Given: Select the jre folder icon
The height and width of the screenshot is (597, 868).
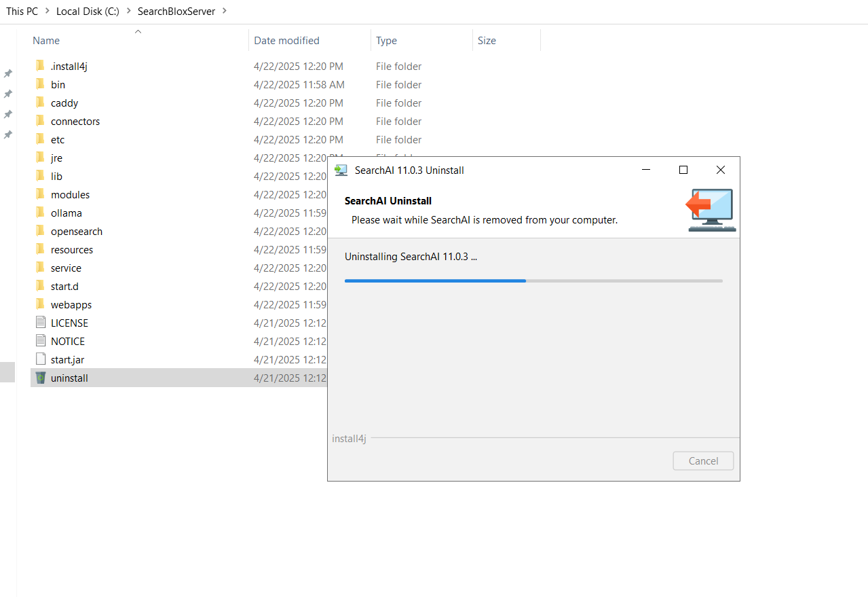Looking at the screenshot, I should click(x=40, y=158).
